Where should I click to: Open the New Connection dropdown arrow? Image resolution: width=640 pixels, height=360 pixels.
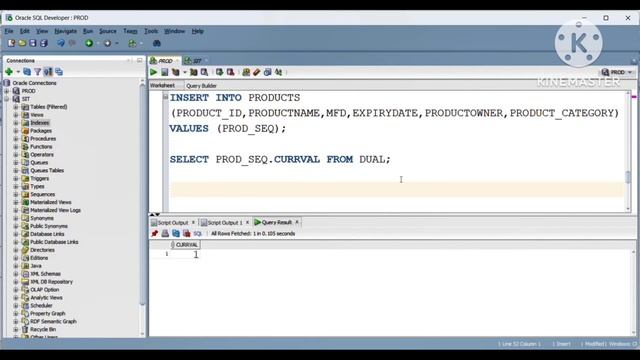click(x=18, y=72)
